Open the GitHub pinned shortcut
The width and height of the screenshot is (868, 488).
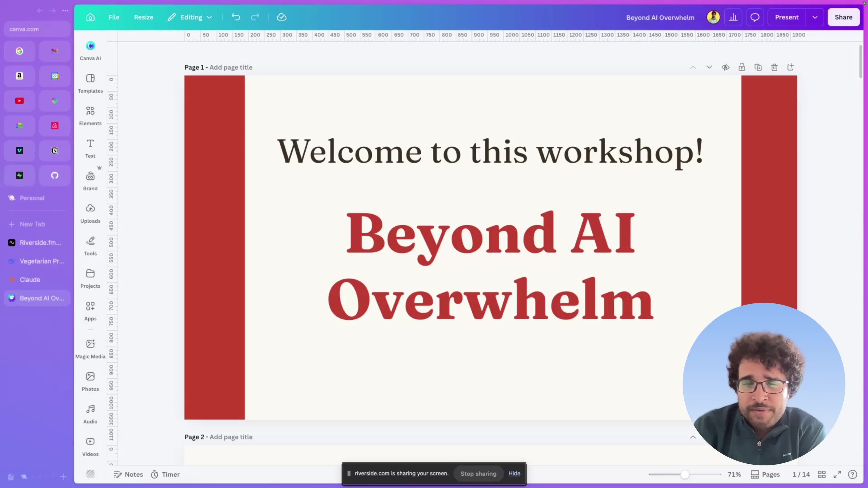pos(54,175)
